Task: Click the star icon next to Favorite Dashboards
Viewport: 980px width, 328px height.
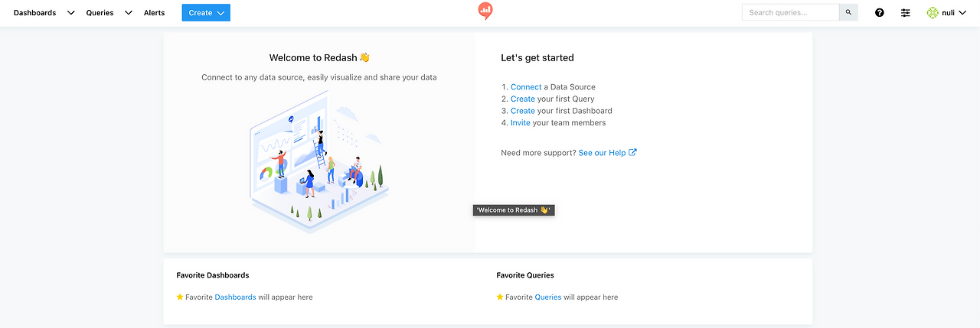Action: click(x=180, y=297)
